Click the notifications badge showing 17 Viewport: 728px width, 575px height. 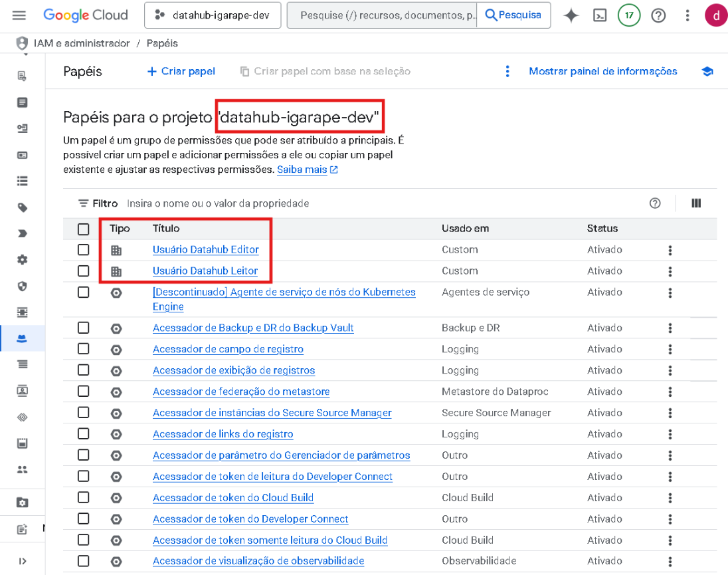tap(628, 15)
